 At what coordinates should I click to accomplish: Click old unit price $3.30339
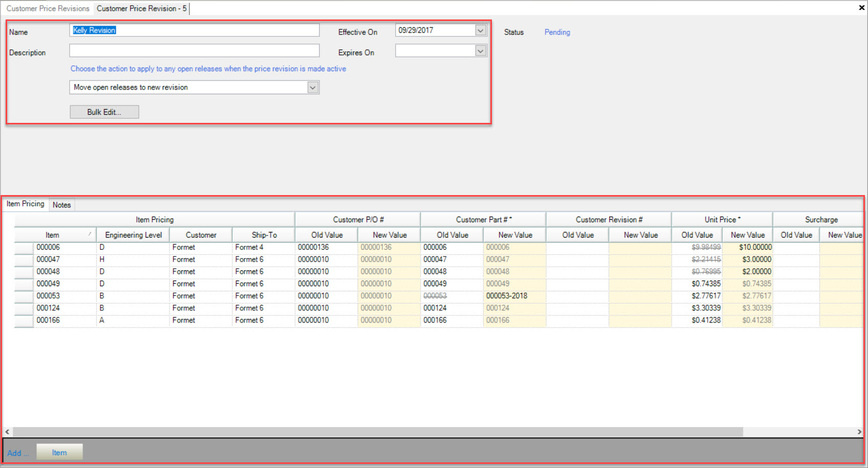pyautogui.click(x=697, y=308)
